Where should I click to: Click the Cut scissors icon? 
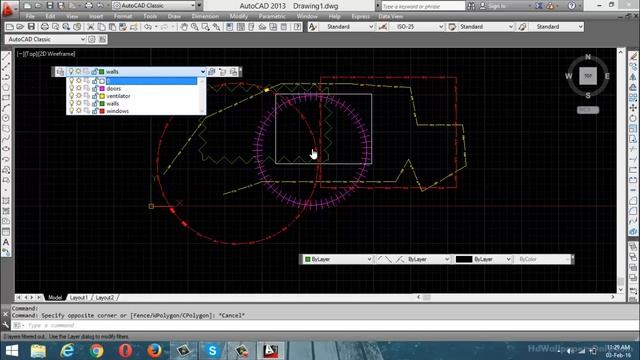(x=91, y=27)
